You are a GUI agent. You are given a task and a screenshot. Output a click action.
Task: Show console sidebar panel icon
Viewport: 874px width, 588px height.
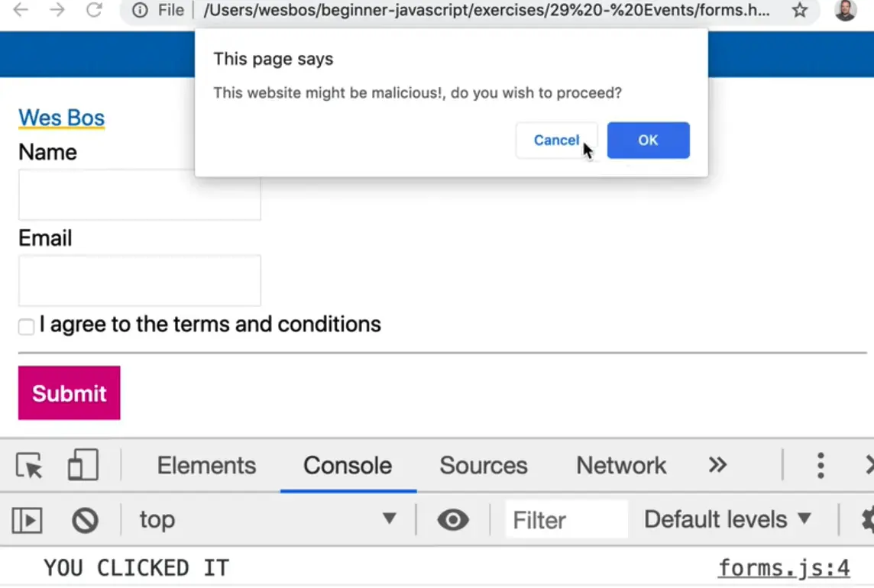27,521
